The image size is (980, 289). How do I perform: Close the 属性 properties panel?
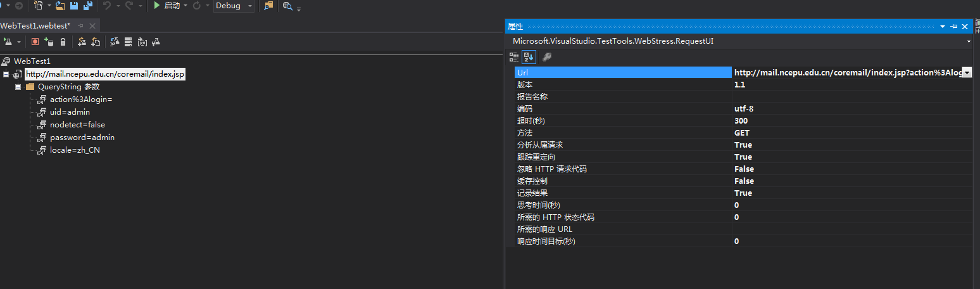(x=965, y=27)
